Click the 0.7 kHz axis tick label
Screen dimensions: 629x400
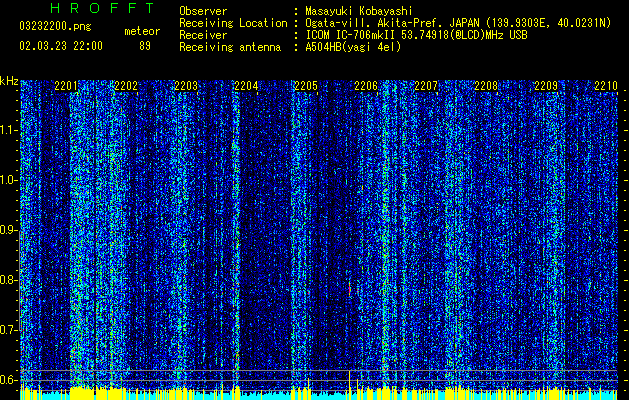tap(8, 330)
